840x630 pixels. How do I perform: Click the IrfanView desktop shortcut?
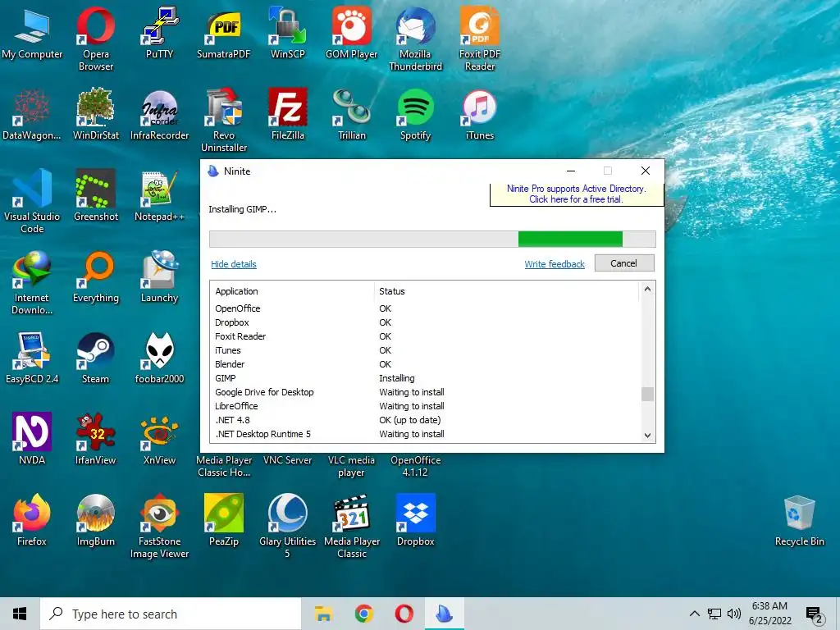(x=95, y=440)
